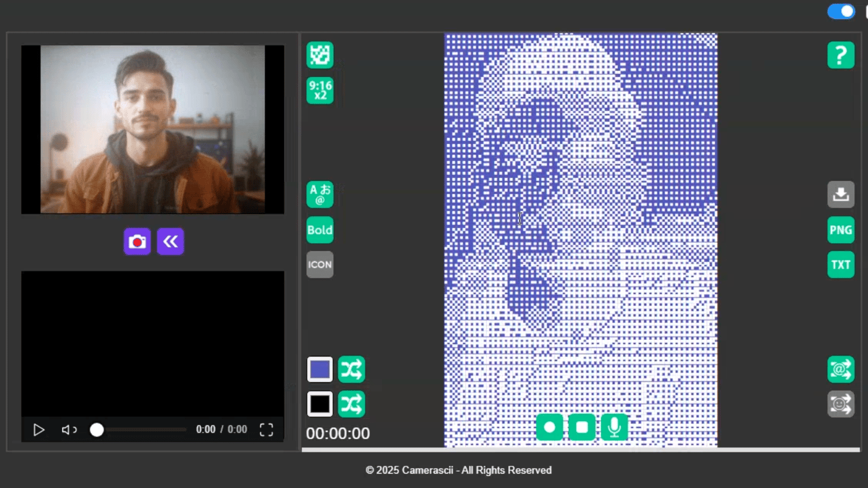Open the blue foreground color swatch

320,369
